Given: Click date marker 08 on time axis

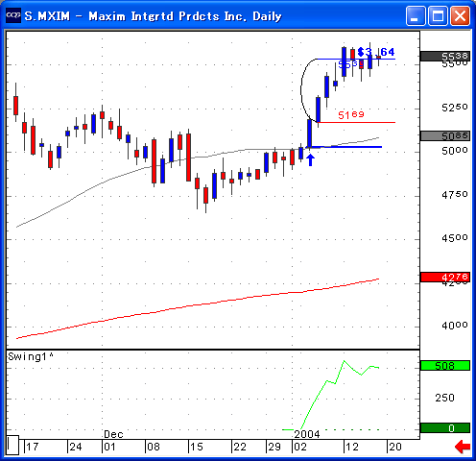Looking at the screenshot, I should pos(153,447).
